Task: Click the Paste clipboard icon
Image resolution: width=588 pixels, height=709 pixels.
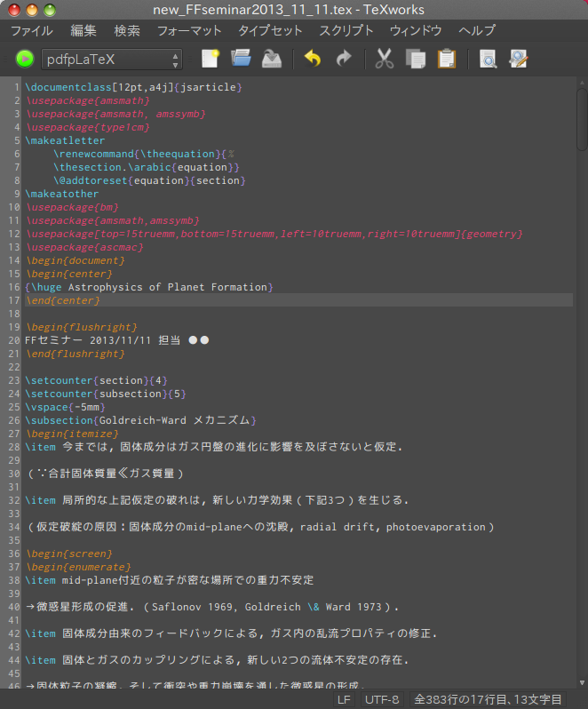Action: tap(447, 59)
